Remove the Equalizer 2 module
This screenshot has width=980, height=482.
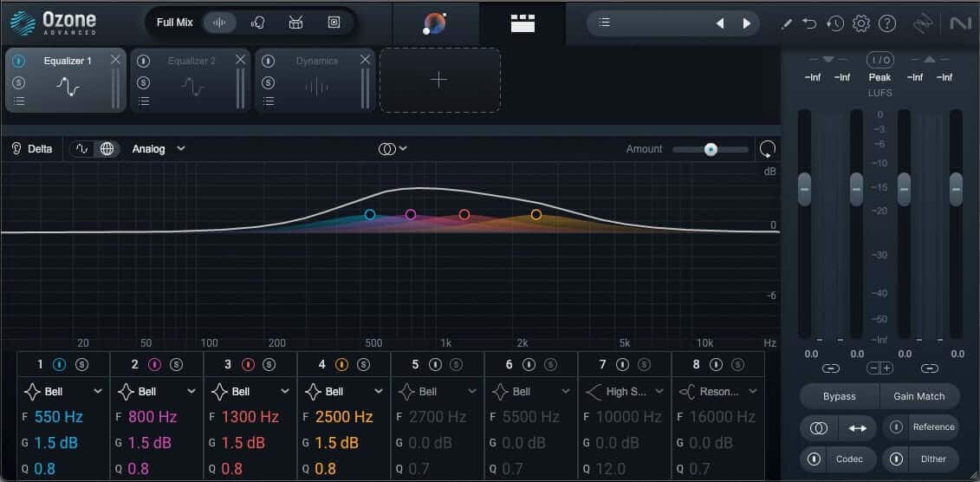pyautogui.click(x=241, y=60)
